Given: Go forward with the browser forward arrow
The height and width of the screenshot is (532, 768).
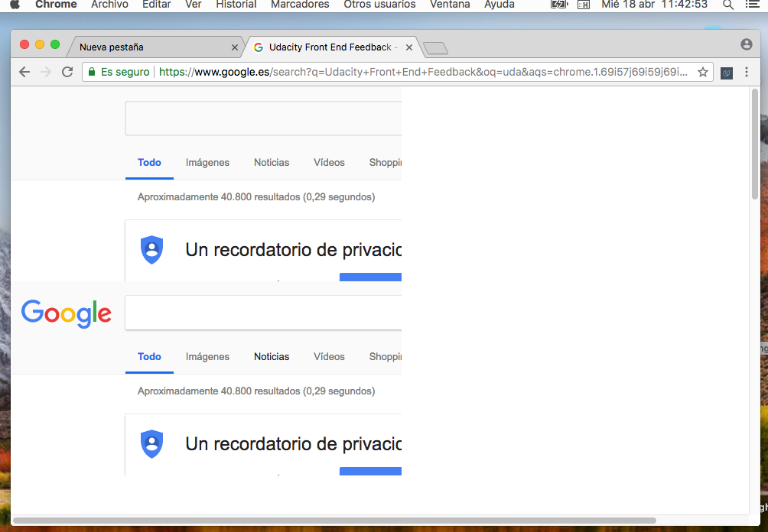Looking at the screenshot, I should (x=46, y=72).
